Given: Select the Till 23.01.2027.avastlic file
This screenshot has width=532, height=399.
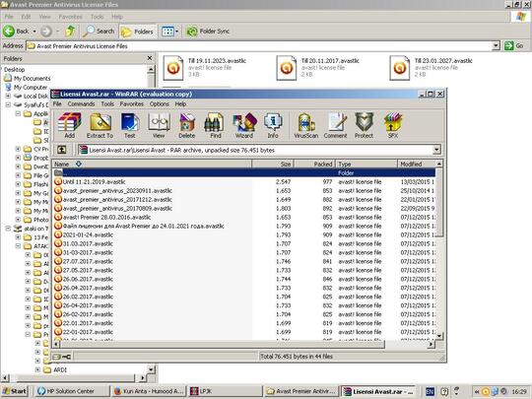Looking at the screenshot, I should click(431, 68).
